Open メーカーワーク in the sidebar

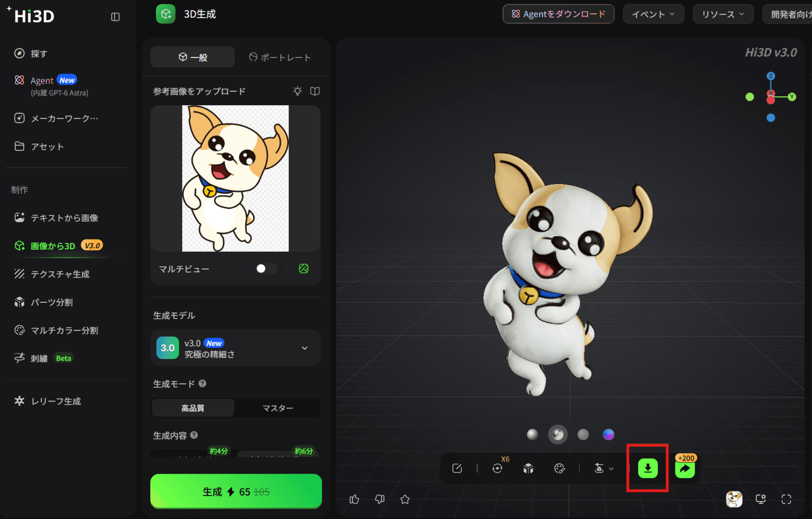pos(56,118)
